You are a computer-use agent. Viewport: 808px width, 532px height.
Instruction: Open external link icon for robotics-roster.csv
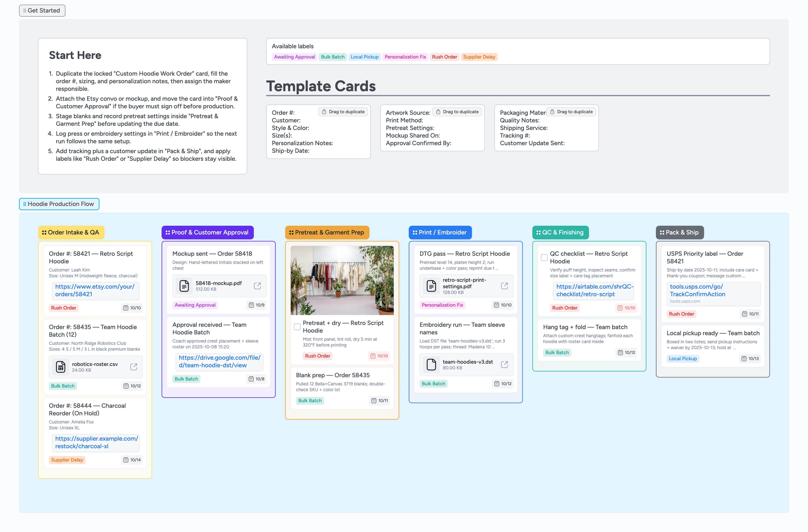134,367
